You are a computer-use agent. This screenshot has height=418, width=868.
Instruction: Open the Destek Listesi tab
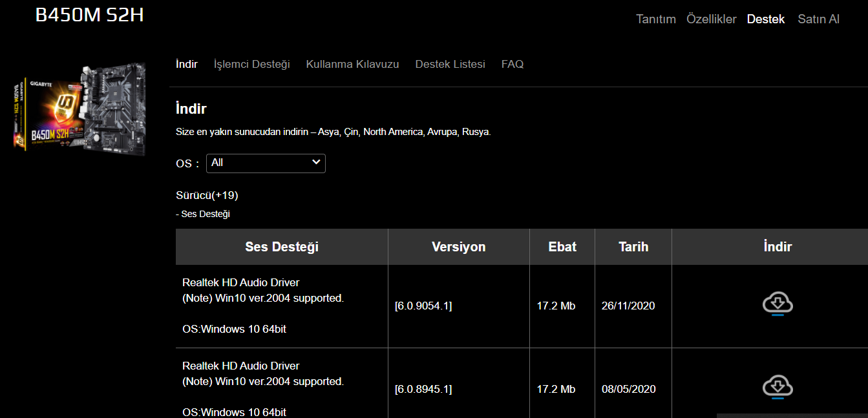(450, 64)
